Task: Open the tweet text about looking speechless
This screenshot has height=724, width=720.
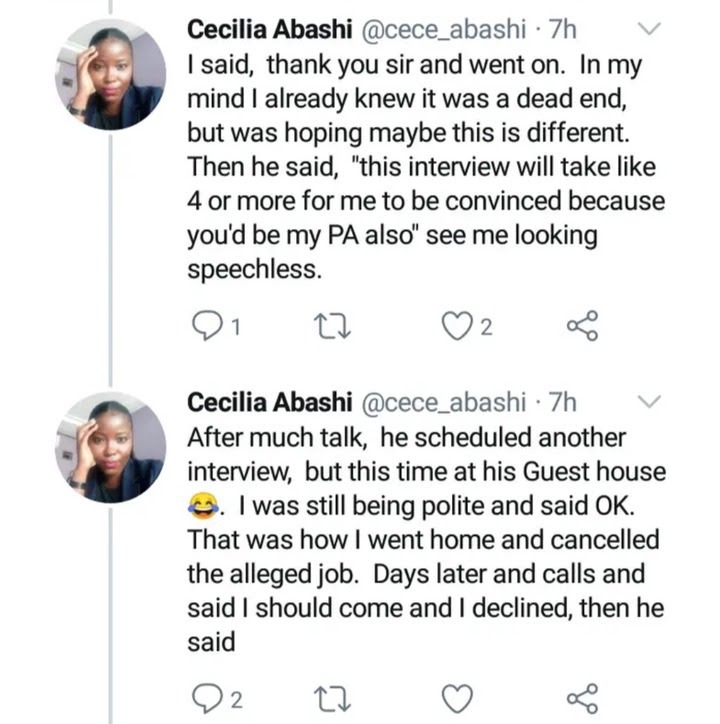Action: point(426,167)
